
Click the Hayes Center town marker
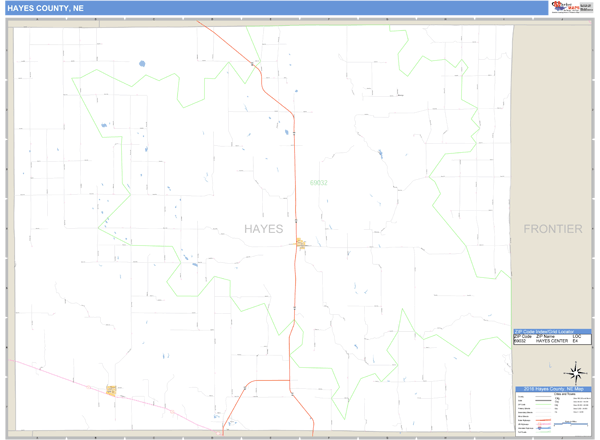click(x=301, y=242)
